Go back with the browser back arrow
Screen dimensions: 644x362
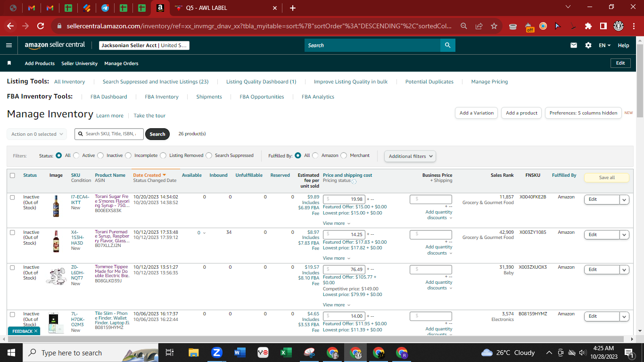(x=10, y=26)
